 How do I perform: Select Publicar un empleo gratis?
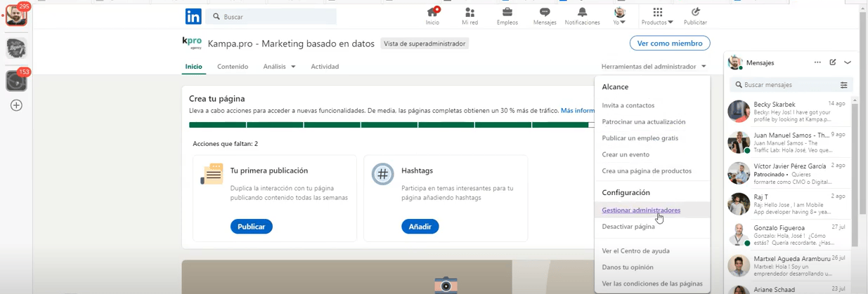(x=640, y=138)
